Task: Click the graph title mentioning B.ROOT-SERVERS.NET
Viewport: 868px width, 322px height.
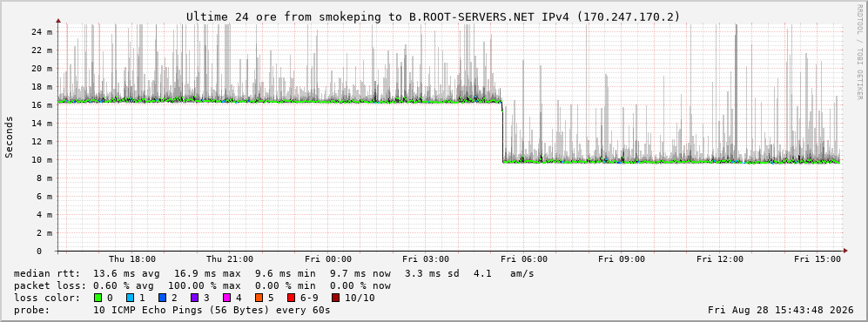Action: 433,17
